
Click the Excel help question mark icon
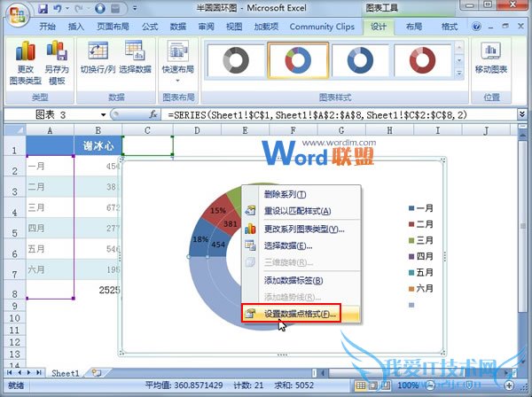pyautogui.click(x=476, y=27)
